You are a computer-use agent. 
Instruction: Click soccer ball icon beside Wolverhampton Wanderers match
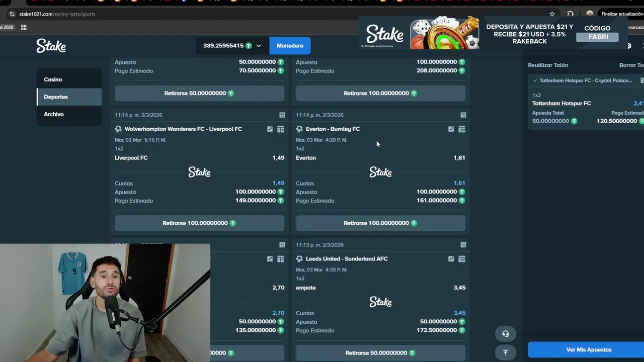pos(118,129)
